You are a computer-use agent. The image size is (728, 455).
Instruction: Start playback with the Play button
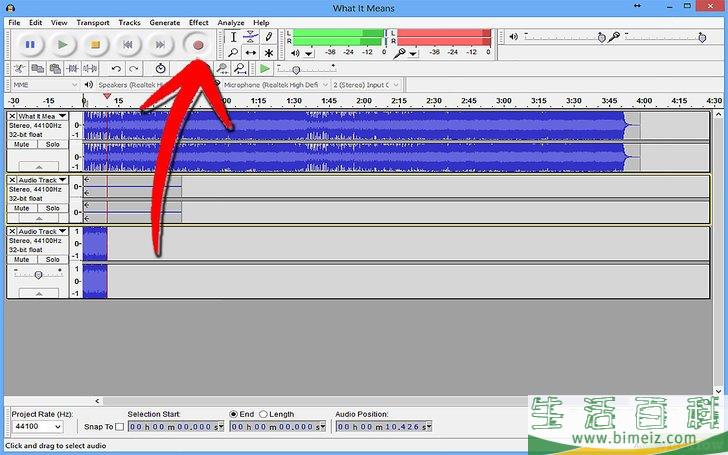pyautogui.click(x=63, y=45)
